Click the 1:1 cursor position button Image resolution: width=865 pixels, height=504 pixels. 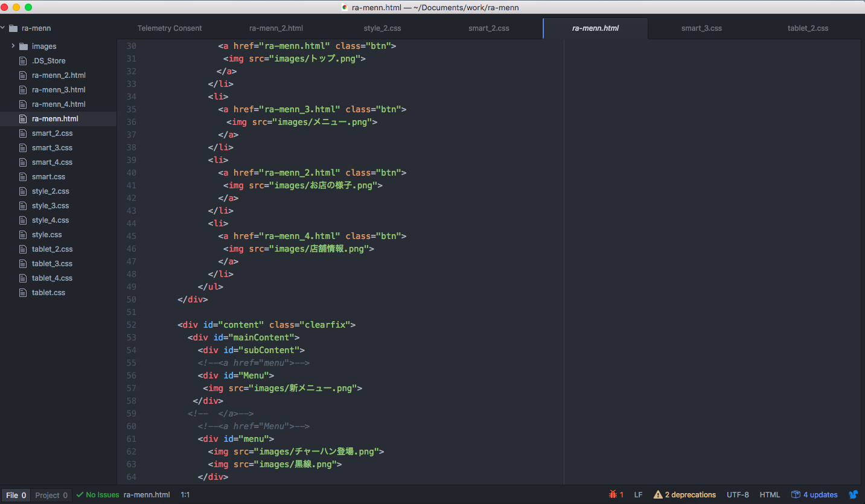[185, 495]
